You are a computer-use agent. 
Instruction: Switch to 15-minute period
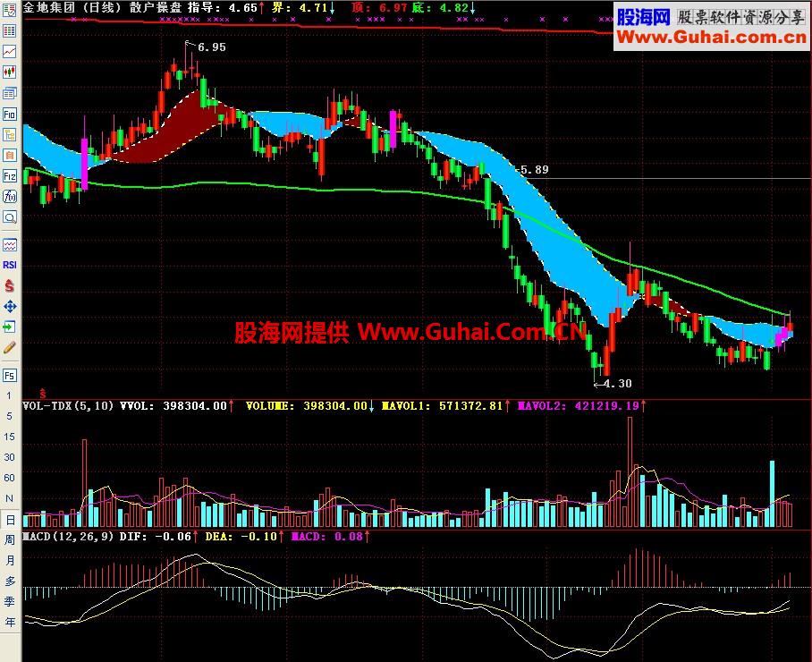point(9,437)
